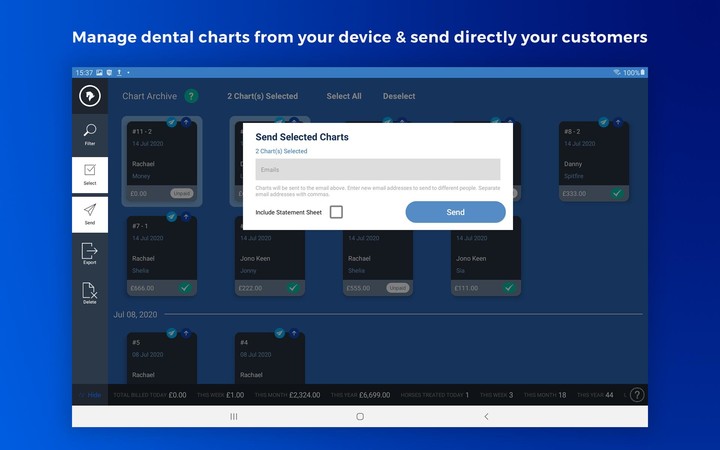Click '2 Chart(s) Selected' text in dialog
The image size is (720, 450).
pos(281,151)
